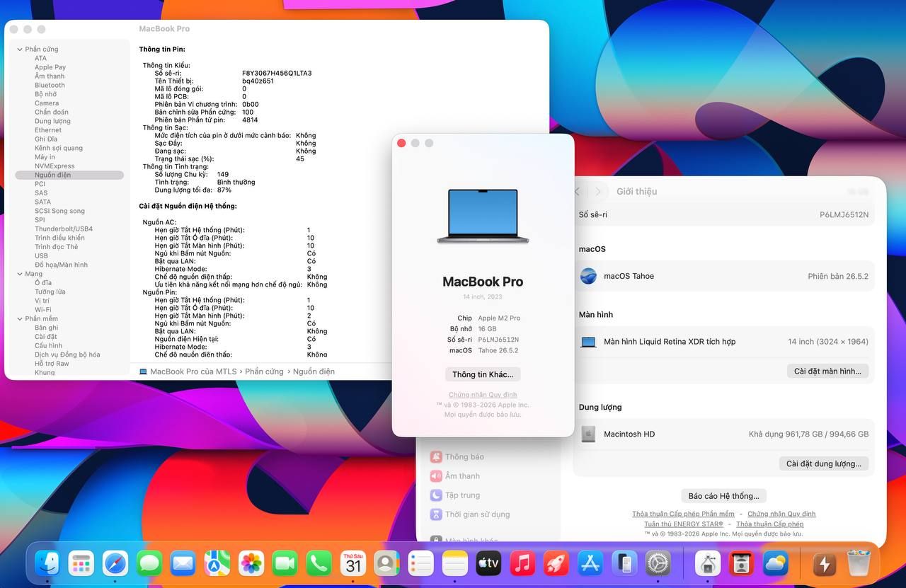Collapse the Phần mềm section chevron
Image resolution: width=906 pixels, height=588 pixels.
pyautogui.click(x=19, y=319)
